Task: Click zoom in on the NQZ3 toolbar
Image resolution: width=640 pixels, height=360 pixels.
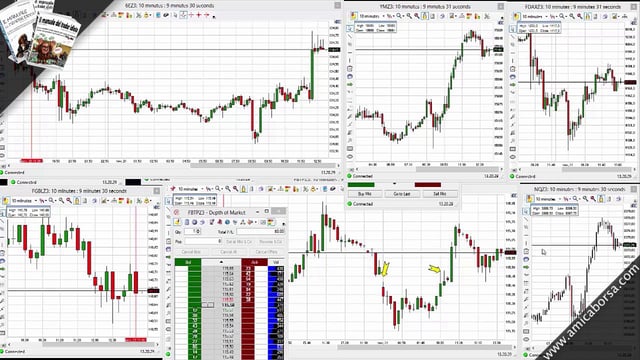Action: pyautogui.click(x=585, y=199)
